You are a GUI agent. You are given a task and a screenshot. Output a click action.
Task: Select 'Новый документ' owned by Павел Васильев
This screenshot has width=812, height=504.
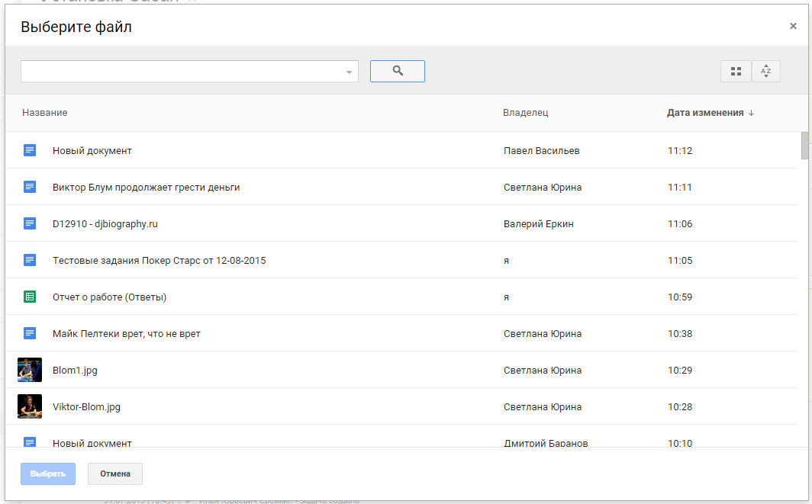point(92,150)
